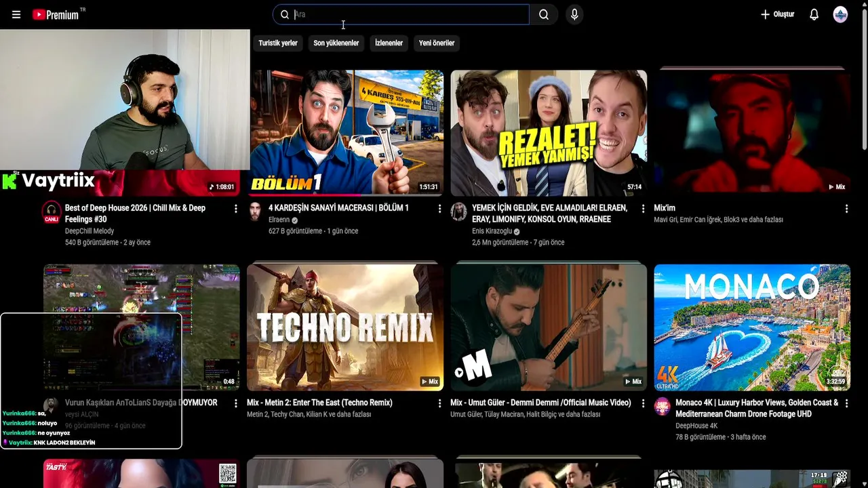Open title 4 KARDEŞİN SANAYİ MACERASI | BÖLÜM 1
Image resolution: width=868 pixels, height=488 pixels.
[338, 208]
